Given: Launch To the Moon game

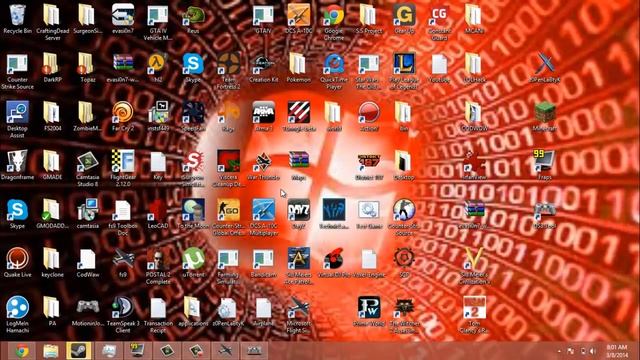Looking at the screenshot, I should [193, 213].
